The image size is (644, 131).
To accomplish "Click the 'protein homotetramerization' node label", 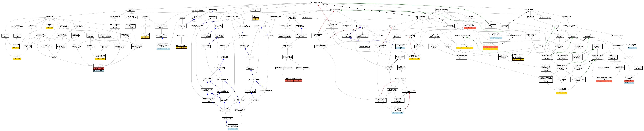I will coord(293,78).
